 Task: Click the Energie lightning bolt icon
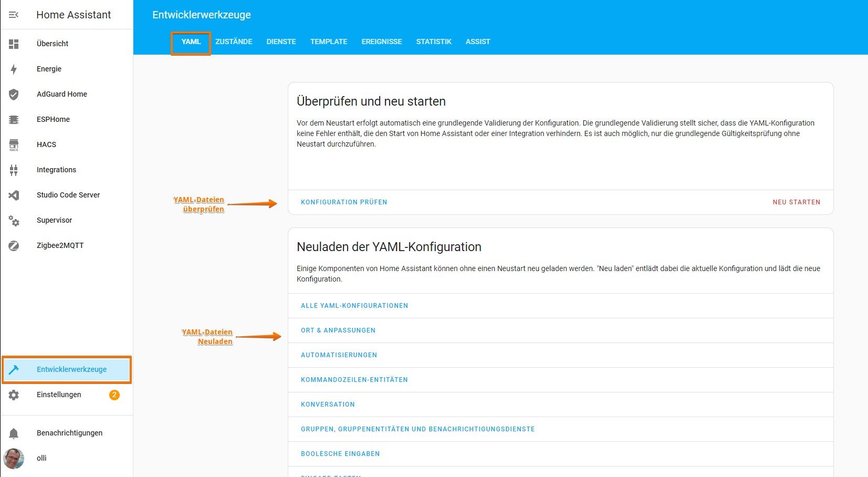14,69
